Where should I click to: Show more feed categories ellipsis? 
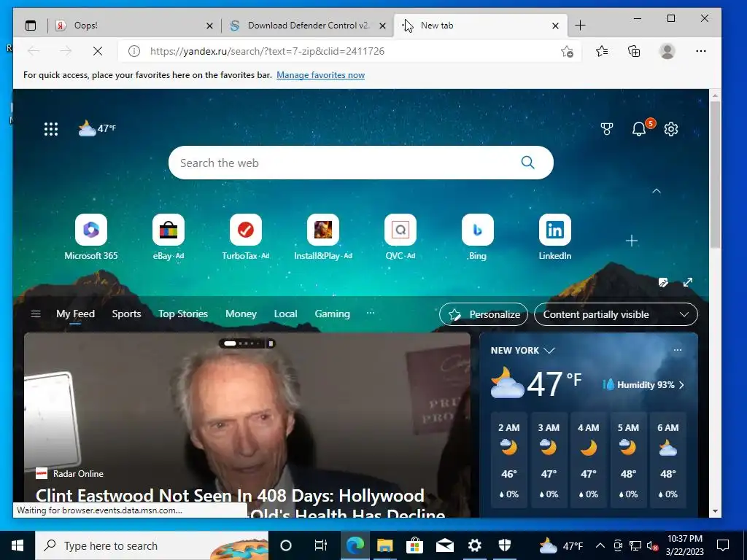[x=371, y=313]
